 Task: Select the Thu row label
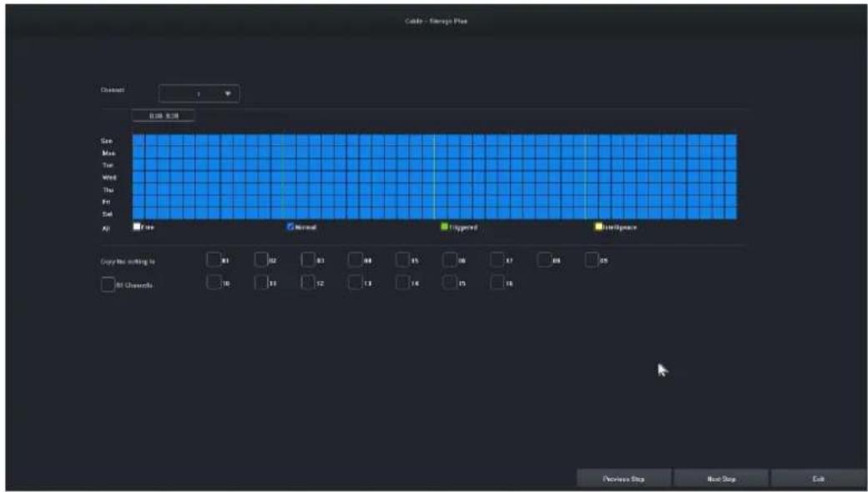[108, 189]
